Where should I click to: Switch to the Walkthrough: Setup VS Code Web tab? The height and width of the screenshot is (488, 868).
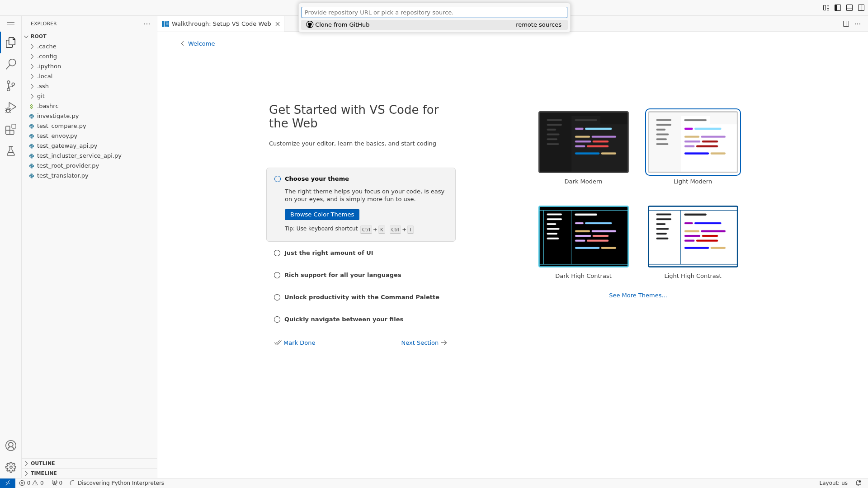tap(220, 23)
